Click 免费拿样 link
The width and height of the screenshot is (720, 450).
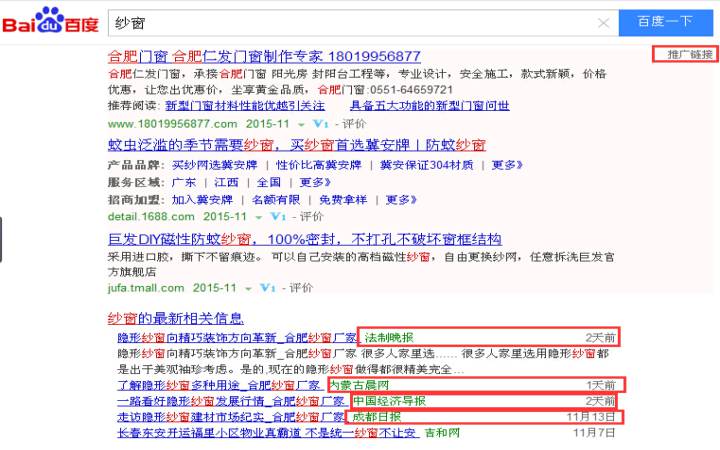(x=343, y=200)
